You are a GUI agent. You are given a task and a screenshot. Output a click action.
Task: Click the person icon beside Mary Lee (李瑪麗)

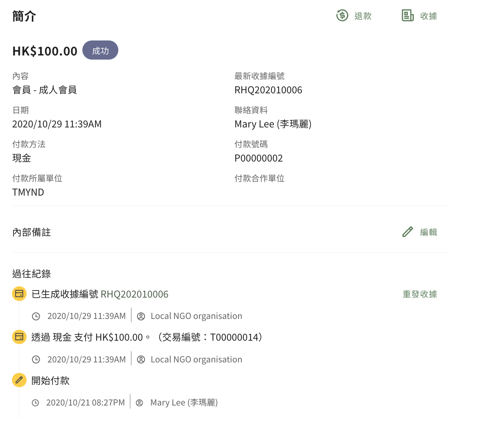coord(140,402)
